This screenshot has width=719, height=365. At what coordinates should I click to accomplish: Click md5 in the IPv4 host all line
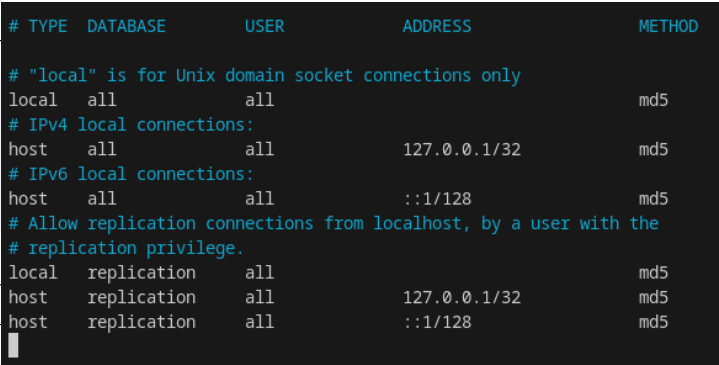click(x=653, y=149)
